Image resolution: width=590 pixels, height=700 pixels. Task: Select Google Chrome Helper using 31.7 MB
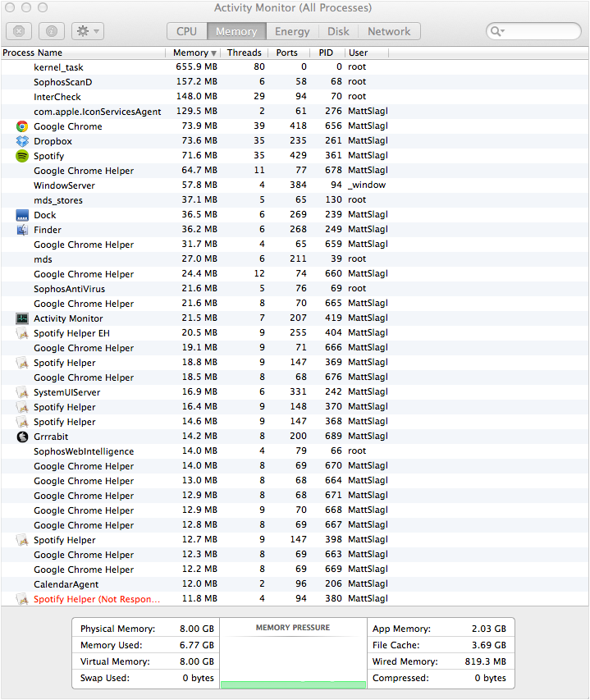tap(295, 245)
